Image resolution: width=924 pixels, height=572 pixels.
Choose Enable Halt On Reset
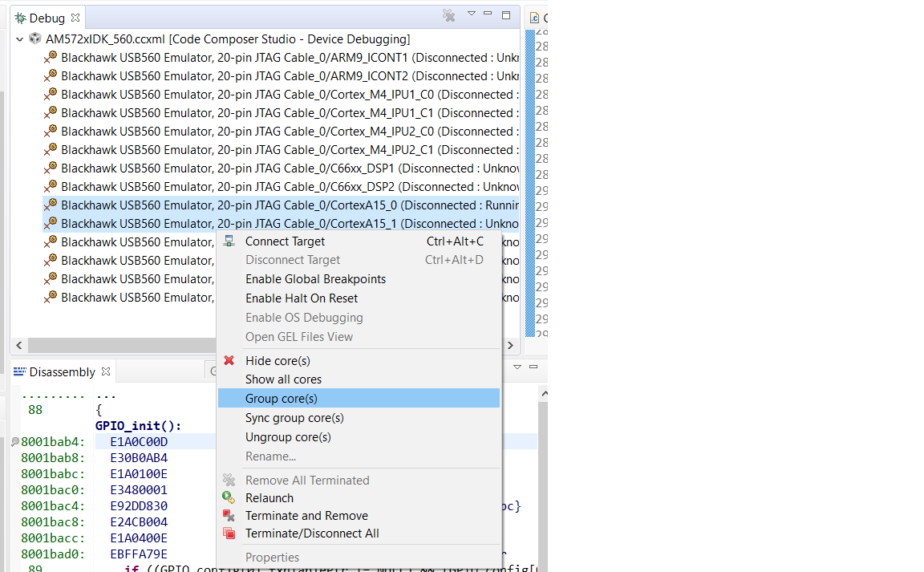359,298
